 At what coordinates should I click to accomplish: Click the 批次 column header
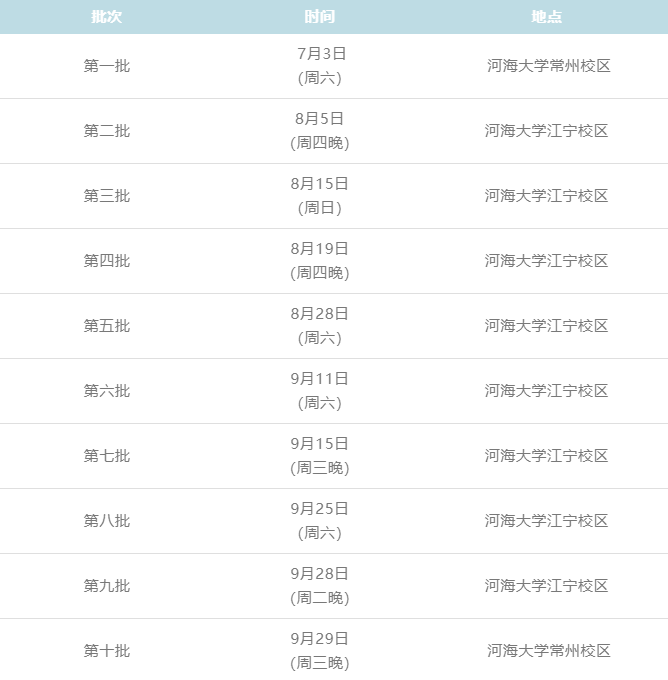[106, 17]
